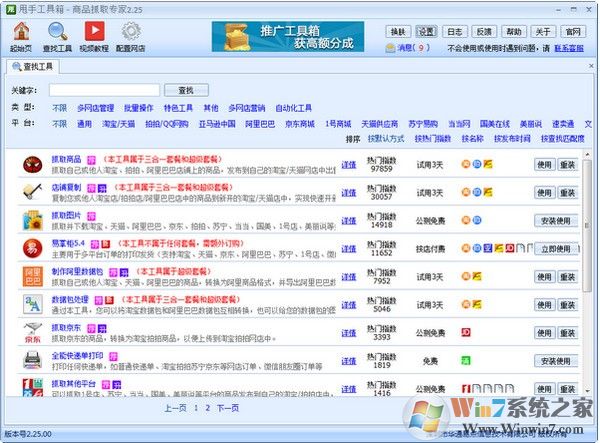
Task: Filter type by 批量操作
Action: [x=140, y=107]
